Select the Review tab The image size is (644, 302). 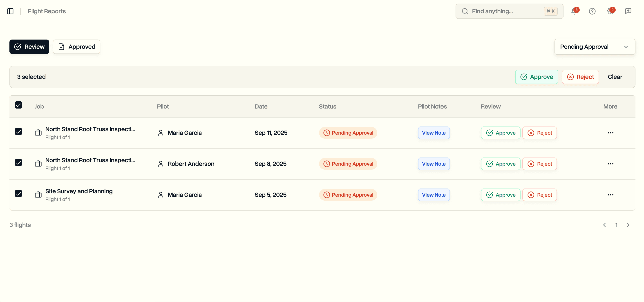click(x=29, y=47)
